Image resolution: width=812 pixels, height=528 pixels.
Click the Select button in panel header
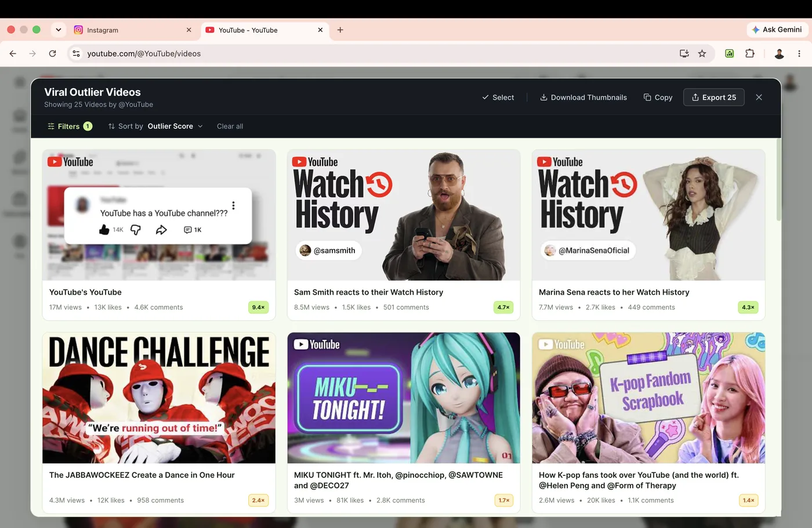click(x=498, y=97)
